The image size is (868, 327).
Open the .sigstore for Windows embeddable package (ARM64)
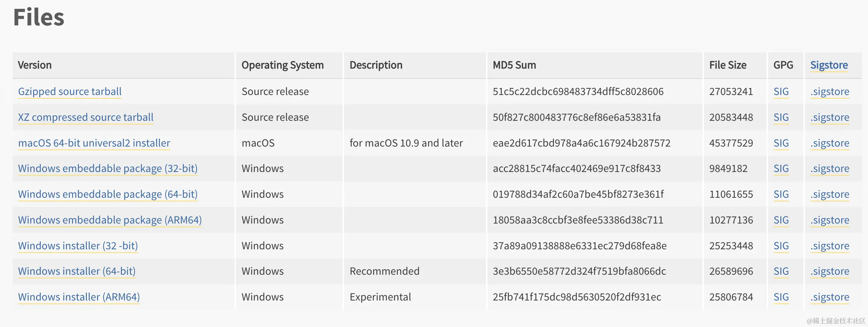pos(829,220)
